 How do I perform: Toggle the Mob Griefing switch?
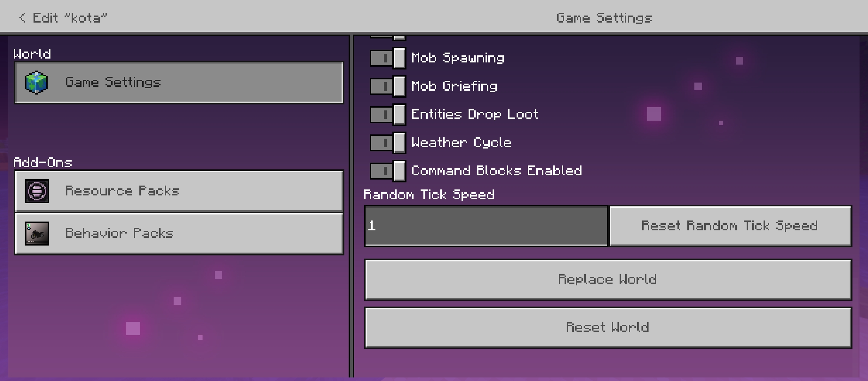click(x=388, y=86)
